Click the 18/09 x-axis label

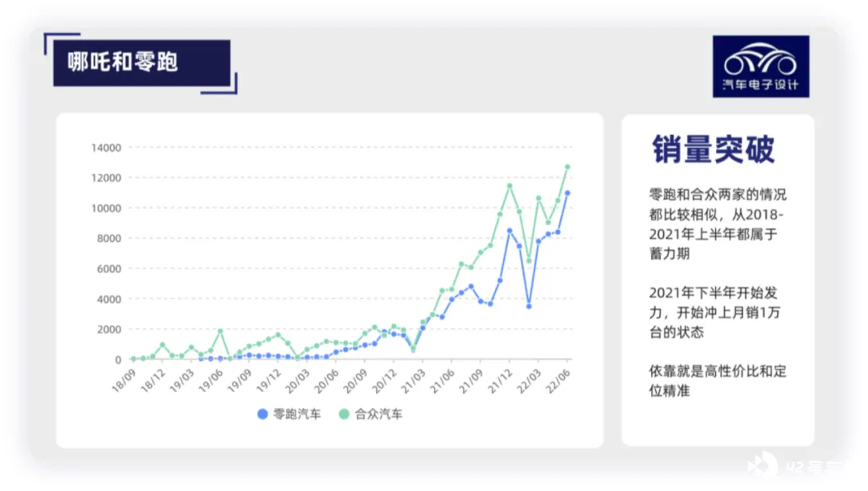click(x=124, y=381)
